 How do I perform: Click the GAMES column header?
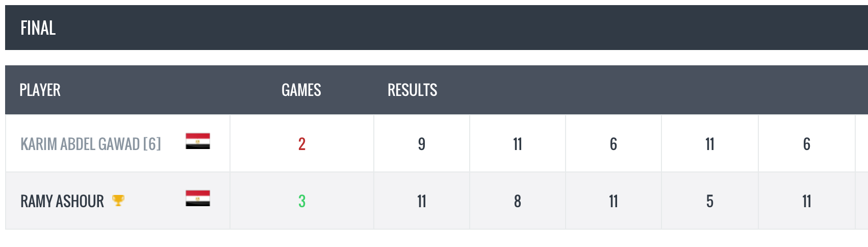point(301,90)
